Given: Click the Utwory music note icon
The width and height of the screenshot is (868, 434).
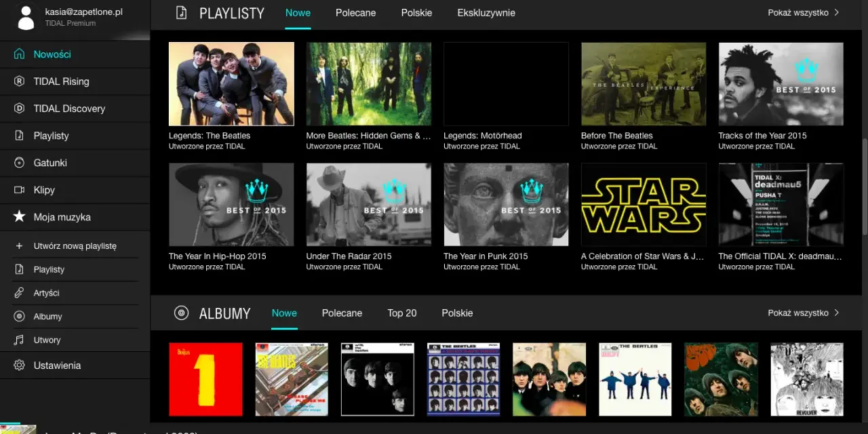Looking at the screenshot, I should tap(19, 340).
